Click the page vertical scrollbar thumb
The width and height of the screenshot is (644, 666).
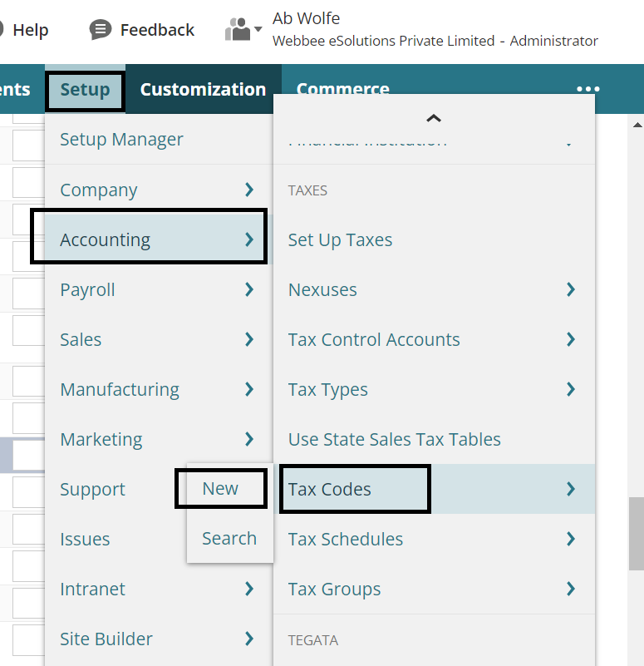click(637, 533)
